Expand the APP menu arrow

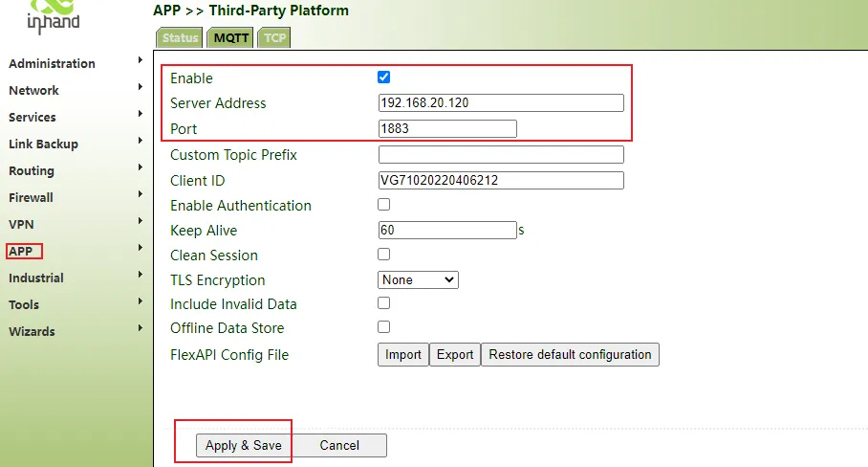pyautogui.click(x=141, y=248)
